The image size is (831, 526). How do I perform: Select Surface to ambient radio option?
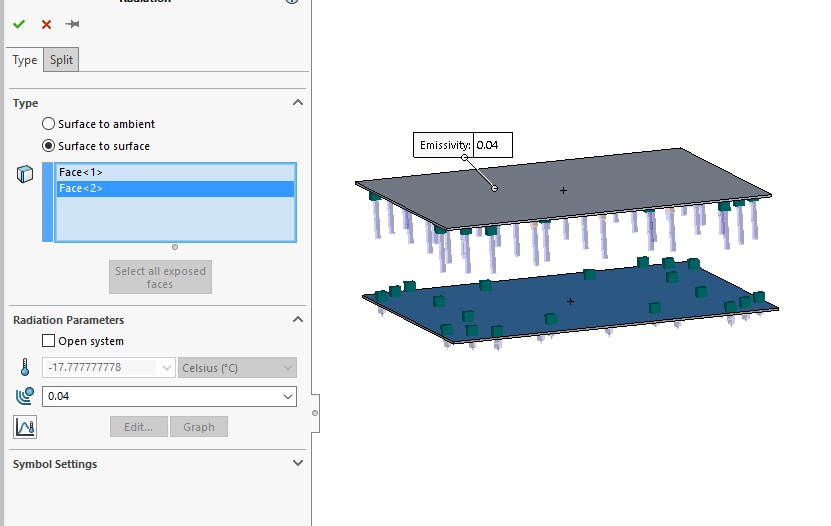48,124
